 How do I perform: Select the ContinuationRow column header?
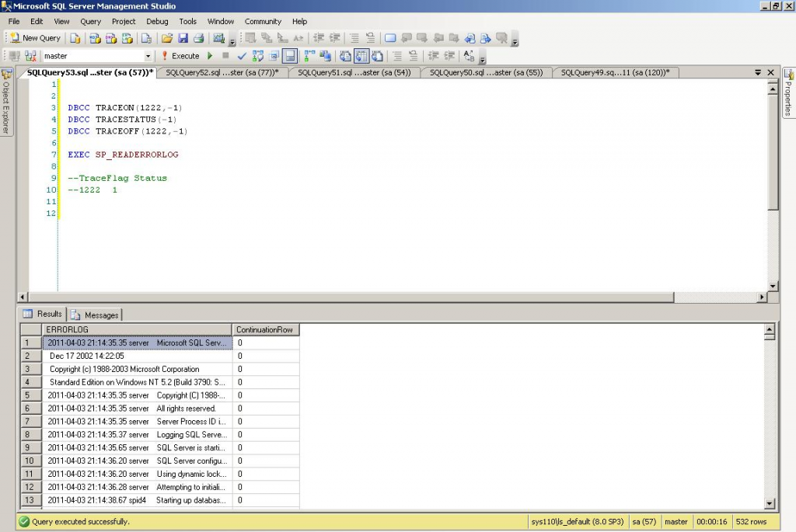click(264, 329)
